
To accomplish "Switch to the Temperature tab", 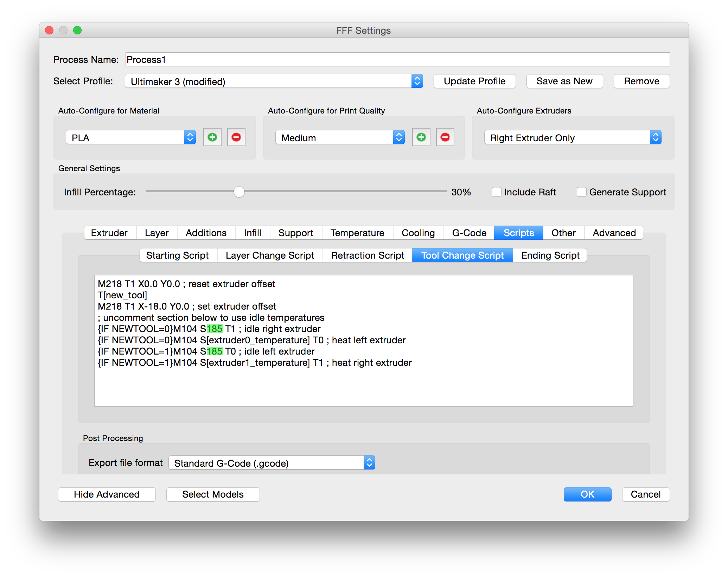I will (x=357, y=233).
